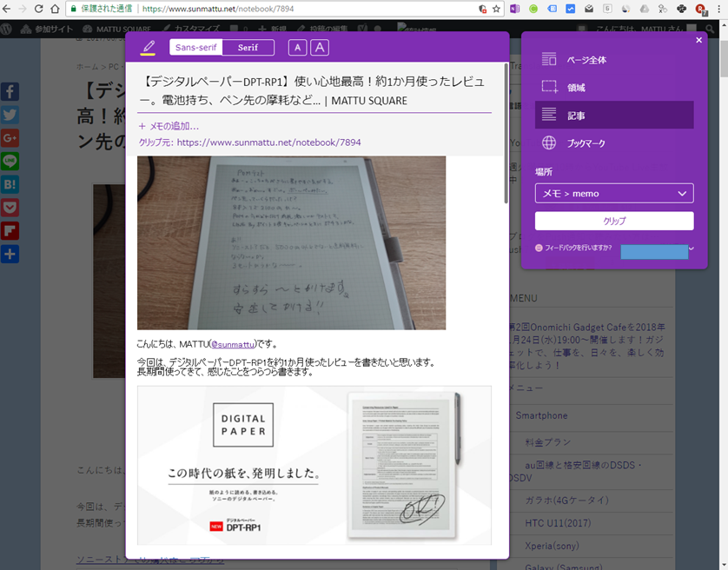
Task: Share the page on Flipboard
Action: pyautogui.click(x=10, y=231)
